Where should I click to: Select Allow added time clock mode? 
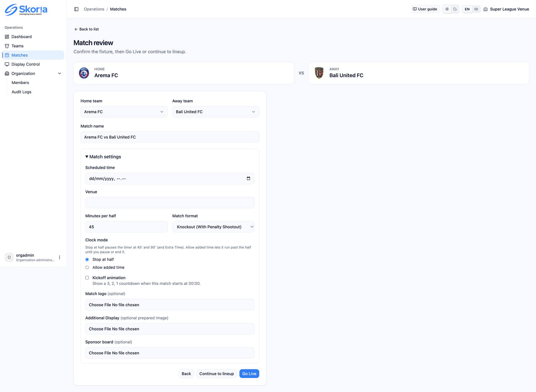coord(87,267)
